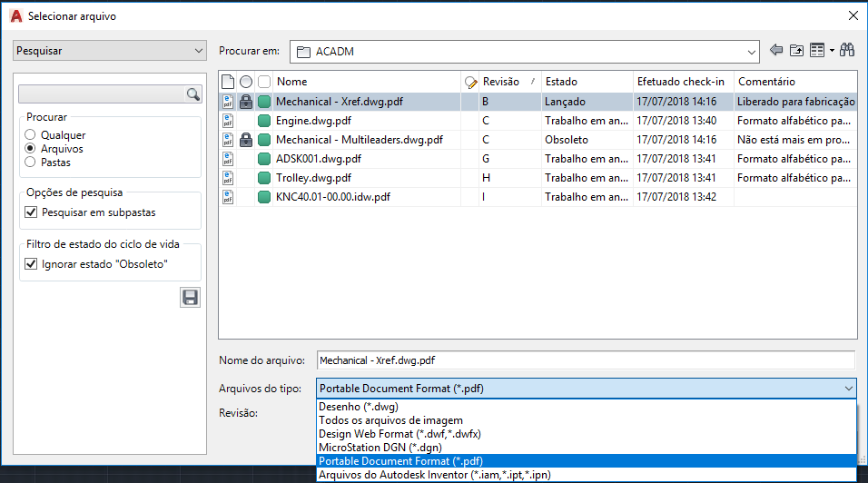
Task: Choose Design Web Format (*.dwf,*.dwfx)
Action: point(587,434)
